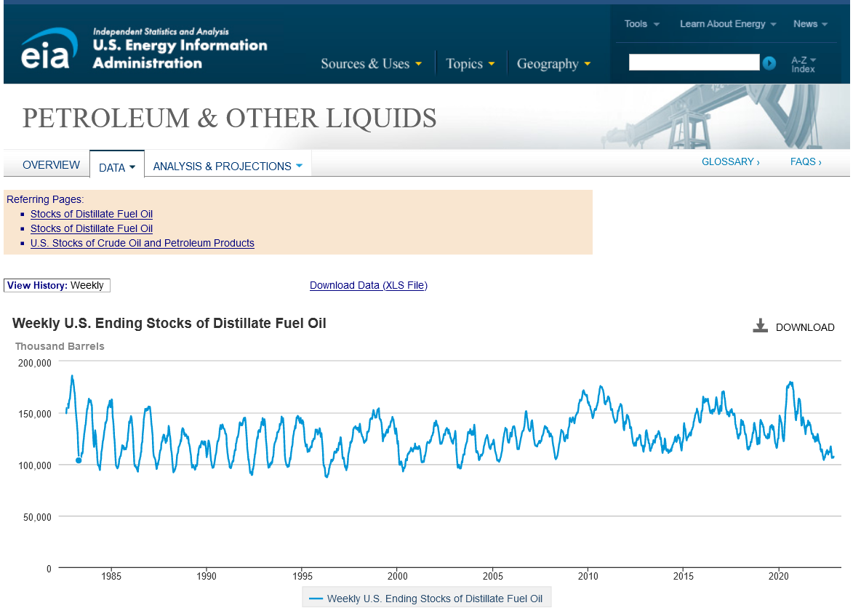The image size is (853, 616).
Task: Go to the Glossary page
Action: click(730, 161)
